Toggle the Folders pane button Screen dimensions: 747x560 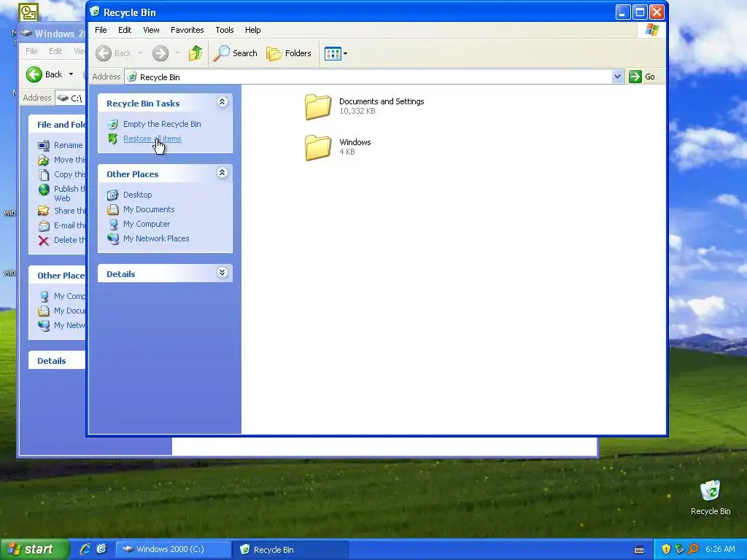pyautogui.click(x=289, y=53)
